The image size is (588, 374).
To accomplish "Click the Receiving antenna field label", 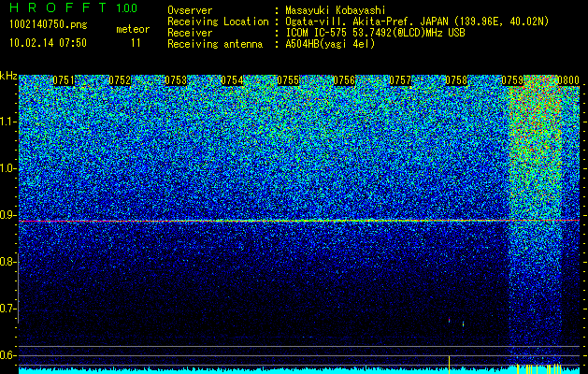I will pos(215,44).
